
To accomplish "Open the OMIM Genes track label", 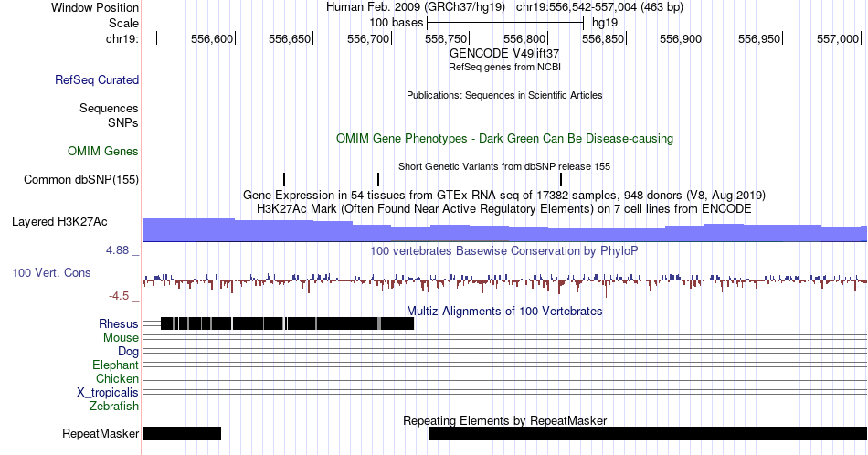I will (103, 151).
